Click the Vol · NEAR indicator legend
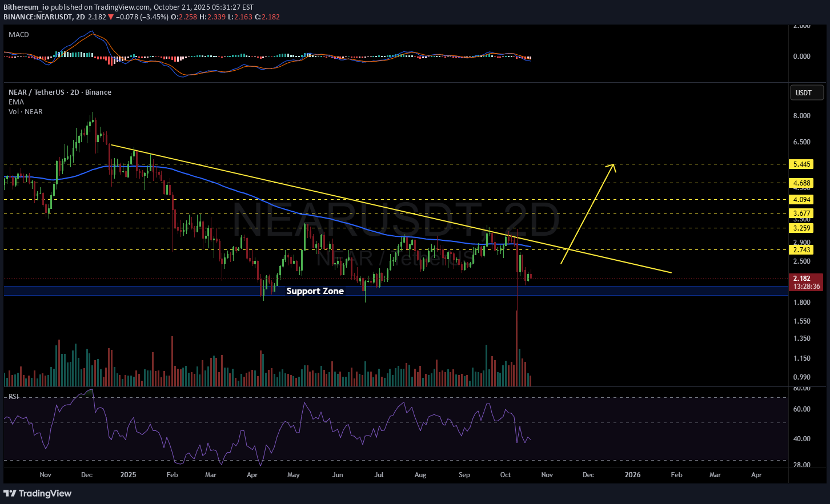This screenshot has width=830, height=504. pyautogui.click(x=25, y=112)
